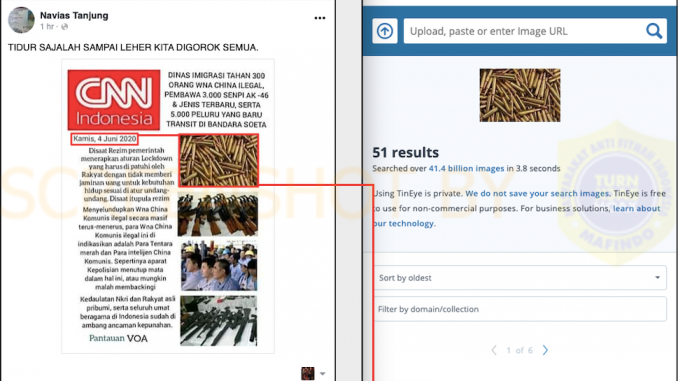Click the Navias Tanjung author name
Image resolution: width=678 pixels, height=381 pixels.
(x=74, y=16)
